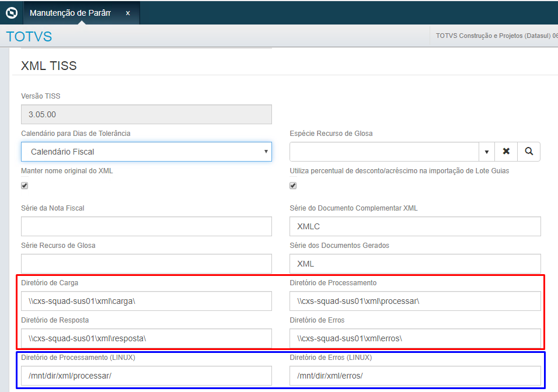Close the Manutenção de Parâm tab

[x=128, y=13]
